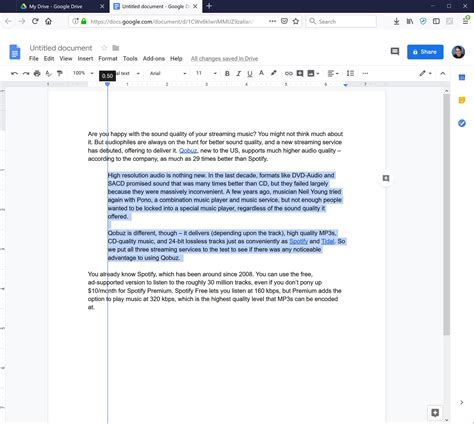The height and width of the screenshot is (424, 474).
Task: Open the line spacing options
Action: (x=350, y=73)
